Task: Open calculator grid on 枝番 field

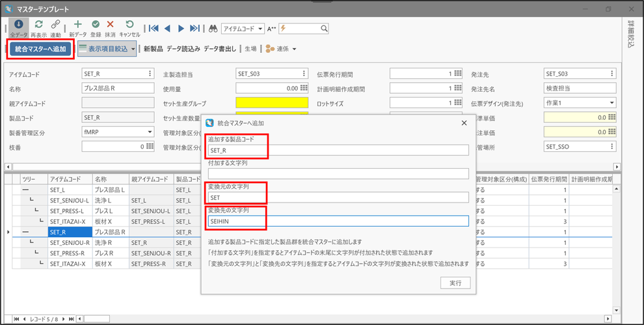Action: (x=150, y=146)
